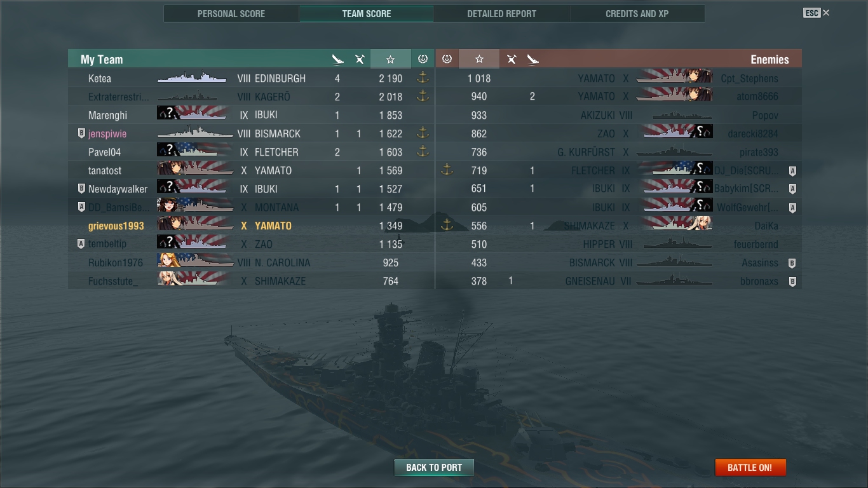This screenshot has width=868, height=488.
Task: Sort Enemies by aircraft shot down icon
Action: click(511, 59)
